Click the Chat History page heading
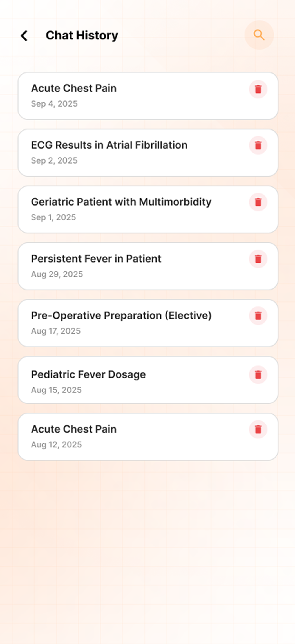Screen dimensions: 295x644 click(x=82, y=36)
